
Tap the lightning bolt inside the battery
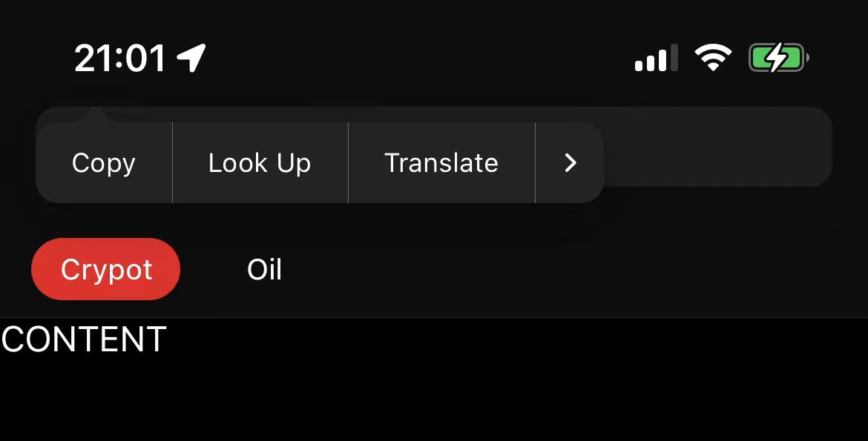coord(776,57)
